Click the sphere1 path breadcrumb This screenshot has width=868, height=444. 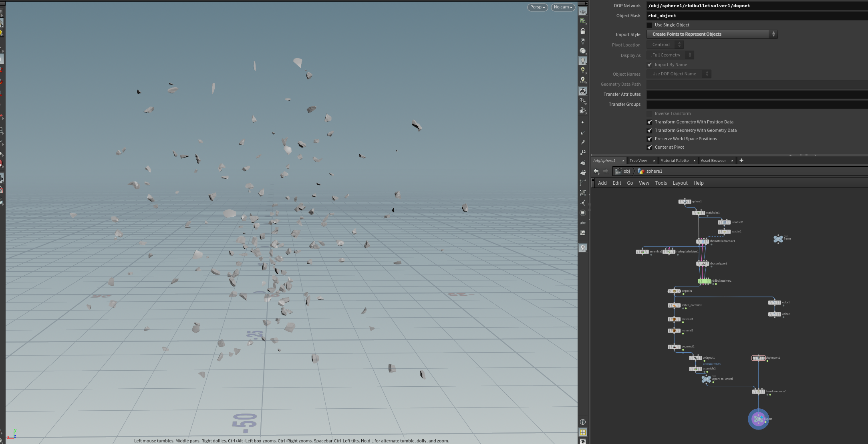point(654,172)
